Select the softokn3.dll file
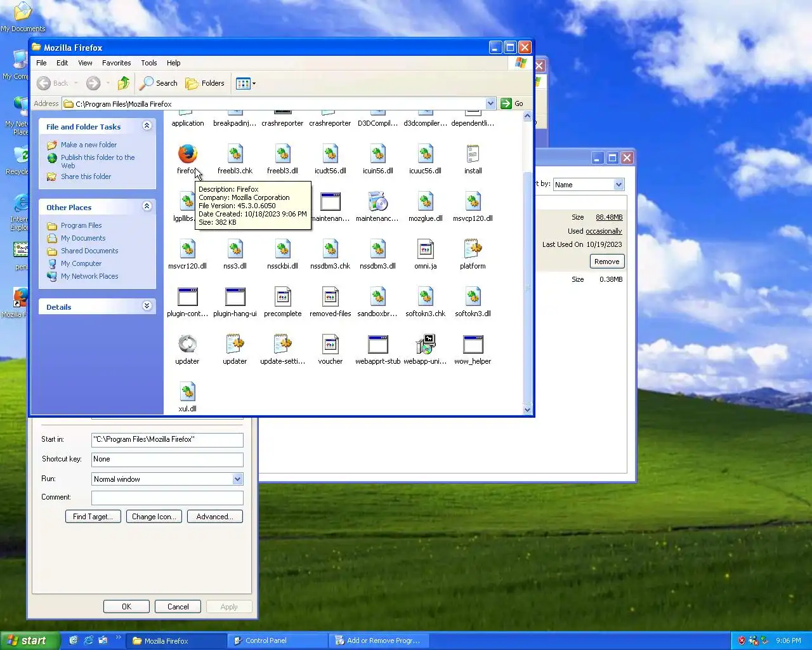Viewport: 812px width, 650px height. pos(473,302)
